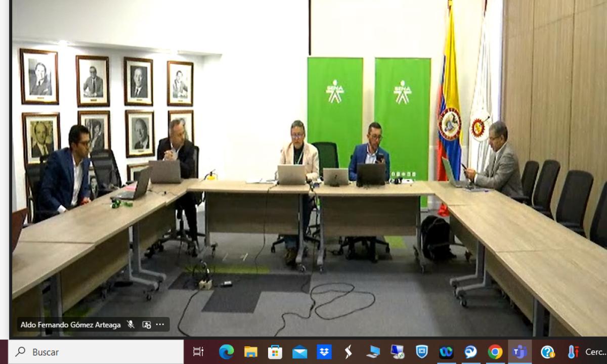
Task: Open the Remote Desktop Connection icon
Action: point(397,352)
